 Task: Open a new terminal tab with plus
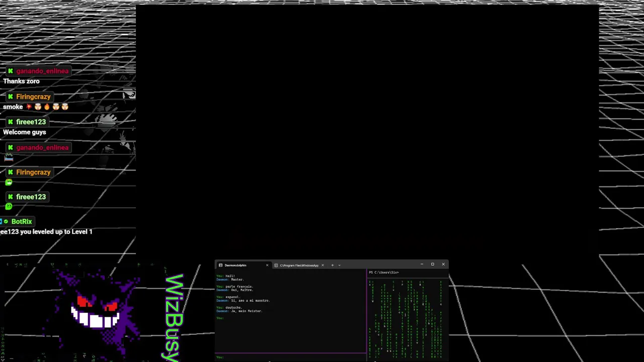332,265
